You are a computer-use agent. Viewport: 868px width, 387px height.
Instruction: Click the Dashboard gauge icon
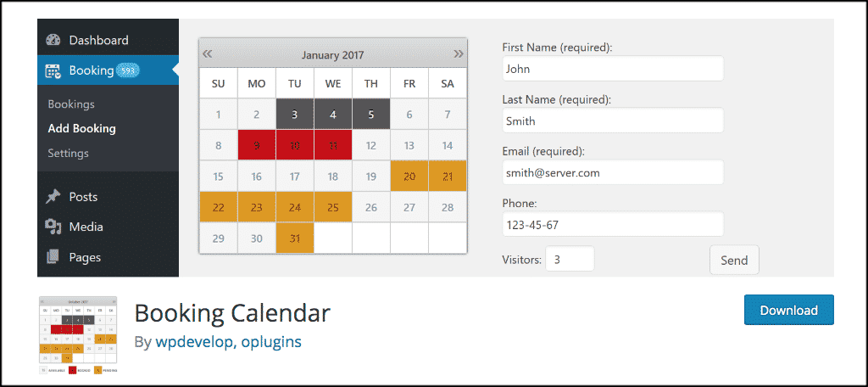[x=54, y=40]
